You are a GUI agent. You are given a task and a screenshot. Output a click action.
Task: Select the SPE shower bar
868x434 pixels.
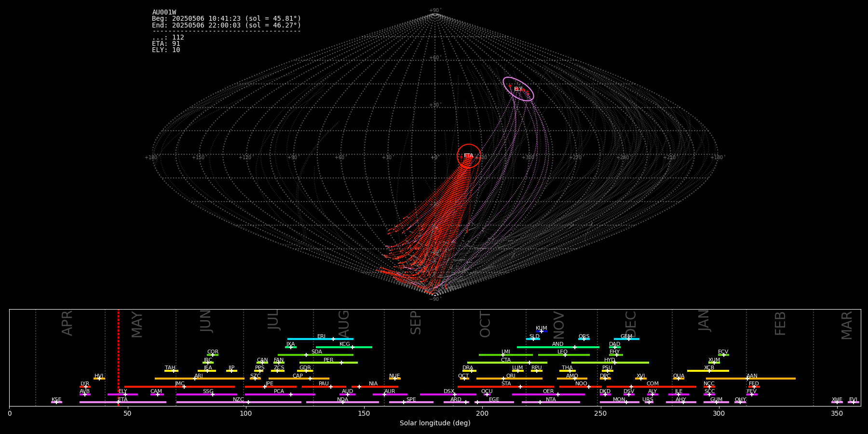click(411, 402)
